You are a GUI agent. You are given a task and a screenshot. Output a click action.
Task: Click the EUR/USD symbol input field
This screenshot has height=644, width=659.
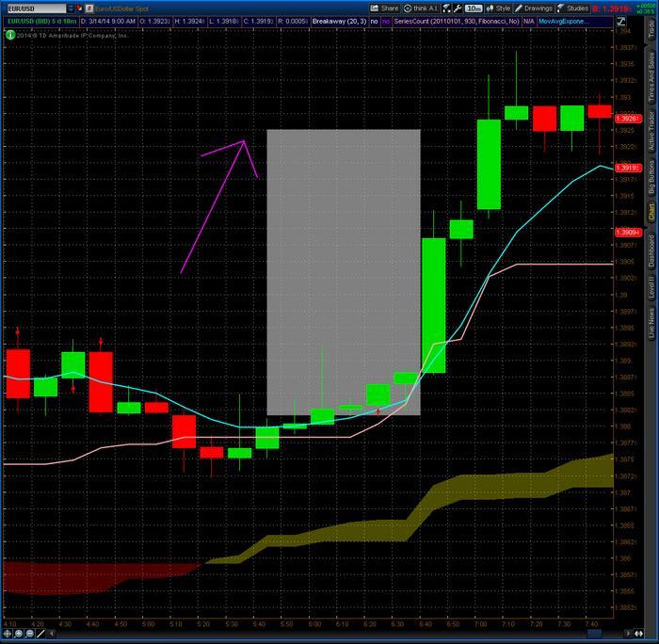[37, 8]
